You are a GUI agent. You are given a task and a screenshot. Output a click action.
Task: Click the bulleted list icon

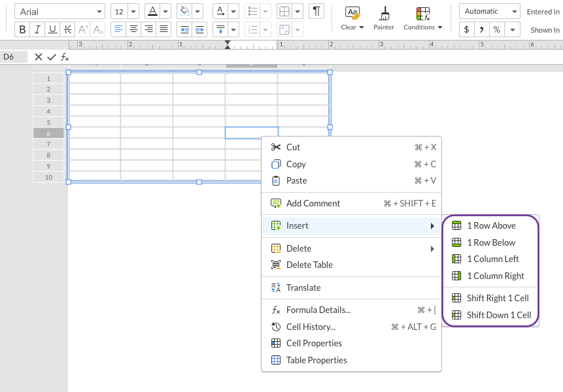click(x=252, y=12)
